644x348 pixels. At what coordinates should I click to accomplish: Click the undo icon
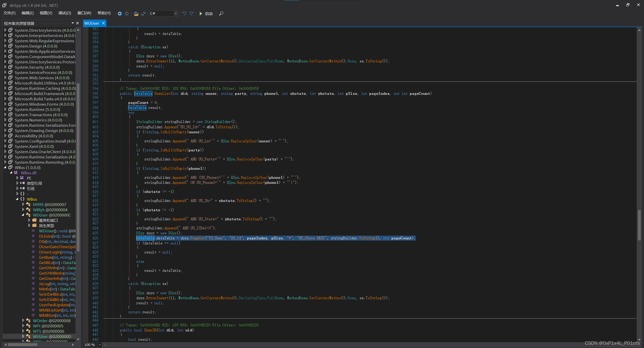[184, 14]
